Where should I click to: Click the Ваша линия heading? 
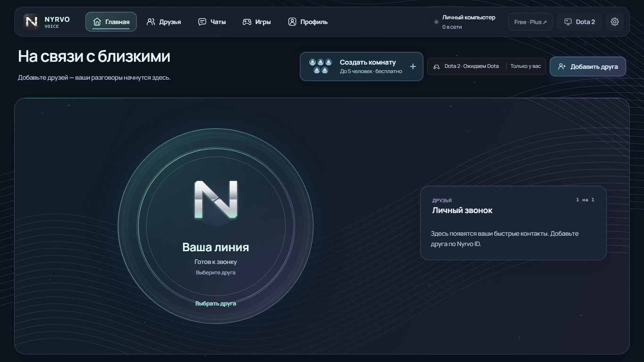click(x=215, y=247)
